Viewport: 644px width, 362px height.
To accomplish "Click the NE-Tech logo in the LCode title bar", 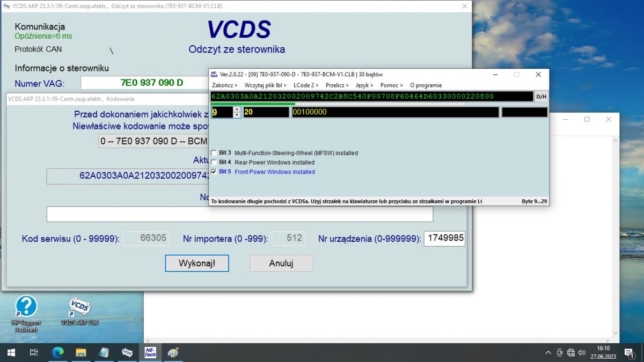I will pos(214,74).
